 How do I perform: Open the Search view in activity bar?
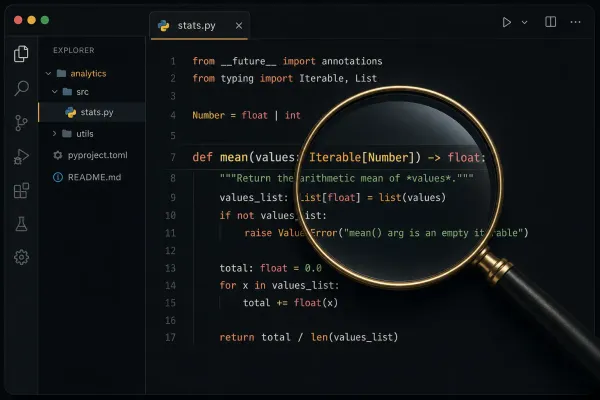pos(21,88)
